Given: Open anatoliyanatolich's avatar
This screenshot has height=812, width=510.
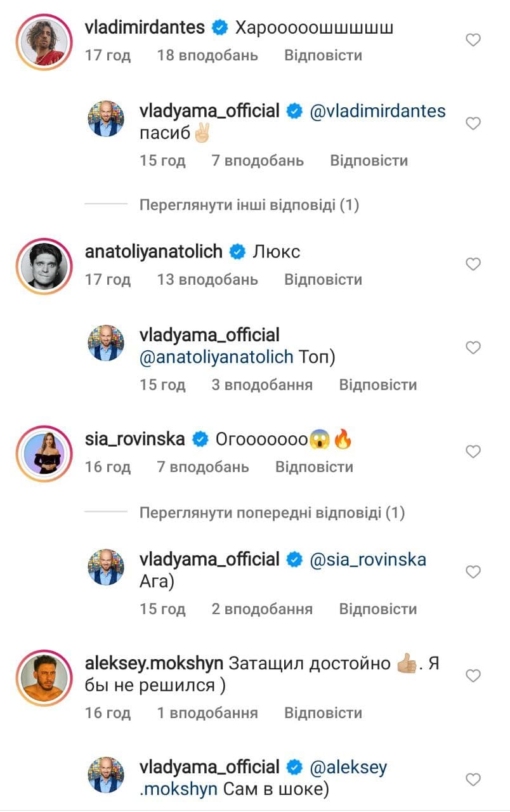Looking at the screenshot, I should tap(43, 265).
